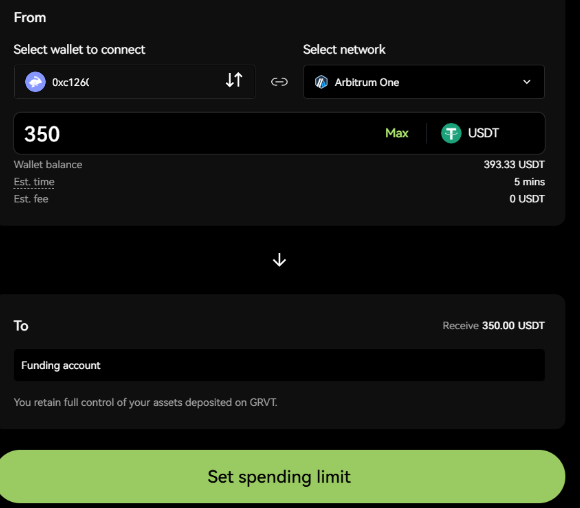This screenshot has height=508, width=580.
Task: Click the 393.33 USDT wallet balance
Action: pyautogui.click(x=514, y=165)
